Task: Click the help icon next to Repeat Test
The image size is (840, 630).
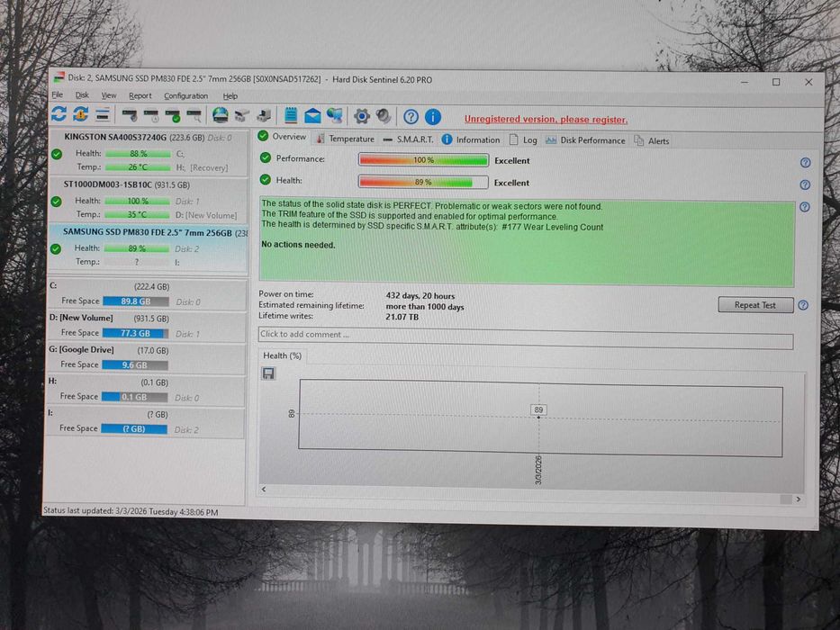Action: 803,305
